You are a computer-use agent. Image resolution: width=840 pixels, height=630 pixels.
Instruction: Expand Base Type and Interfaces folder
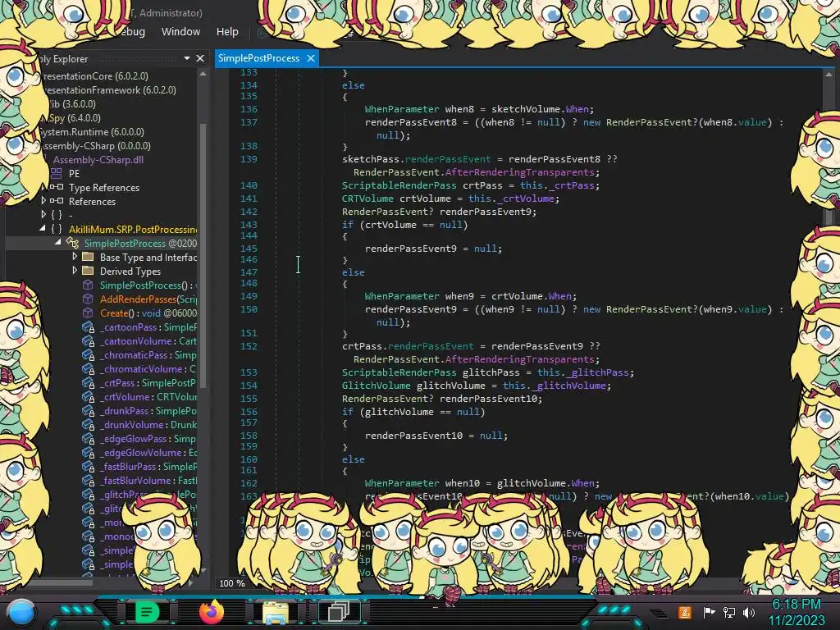[75, 256]
